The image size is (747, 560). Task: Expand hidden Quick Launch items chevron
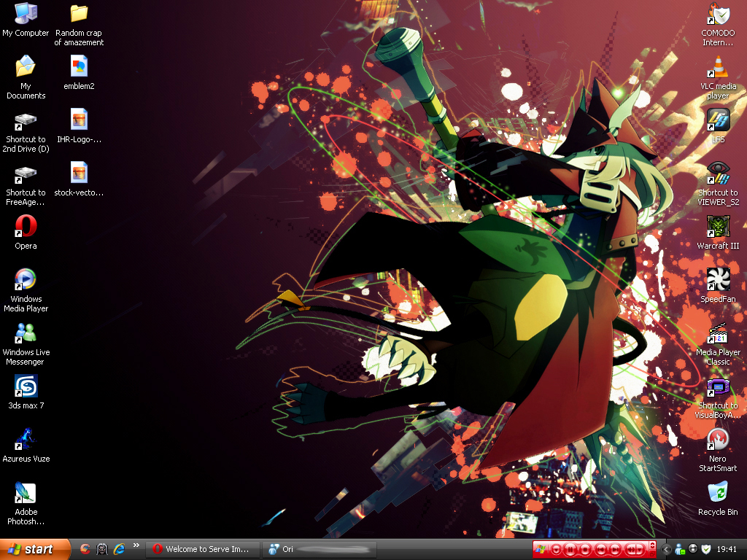[136, 545]
